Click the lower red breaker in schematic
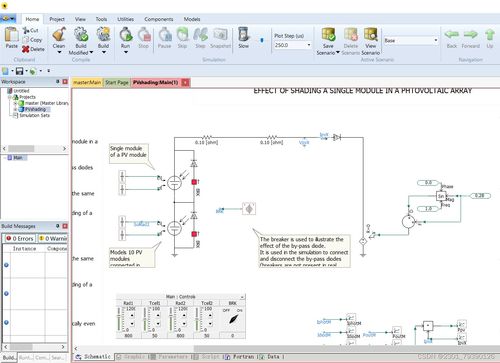Screen dimensions: 500x363 194,234
